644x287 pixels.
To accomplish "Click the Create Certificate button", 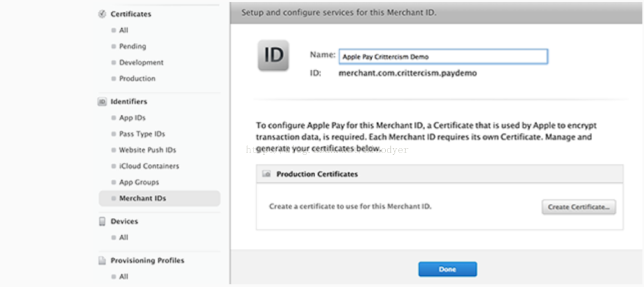I will pyautogui.click(x=579, y=207).
